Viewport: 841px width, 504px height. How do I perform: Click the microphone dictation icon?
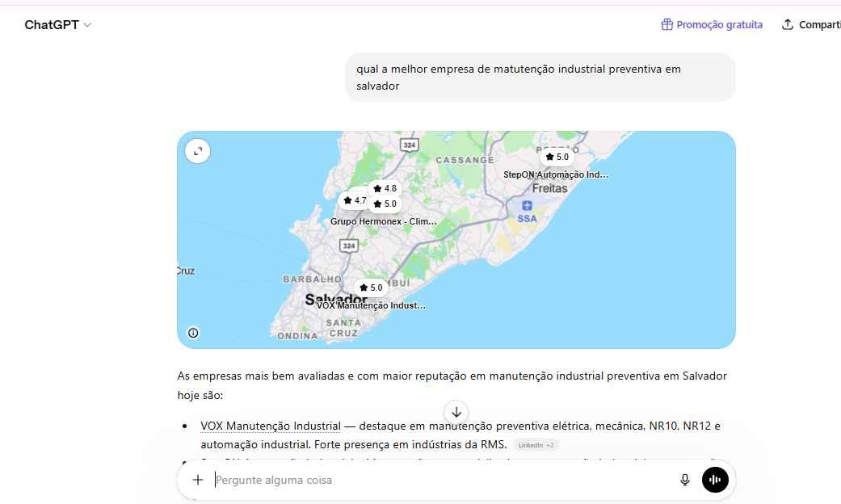pyautogui.click(x=685, y=480)
